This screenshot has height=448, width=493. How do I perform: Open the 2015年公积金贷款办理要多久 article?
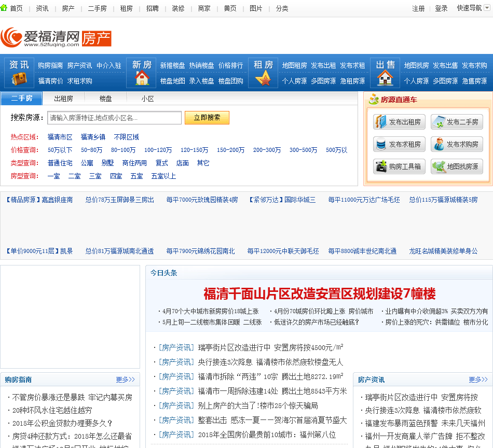62,423
